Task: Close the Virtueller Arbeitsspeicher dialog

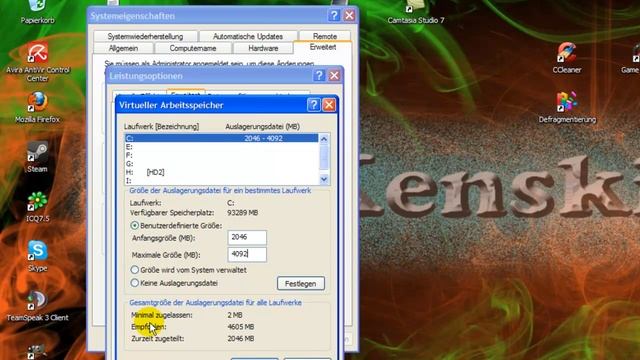Action: [x=329, y=105]
